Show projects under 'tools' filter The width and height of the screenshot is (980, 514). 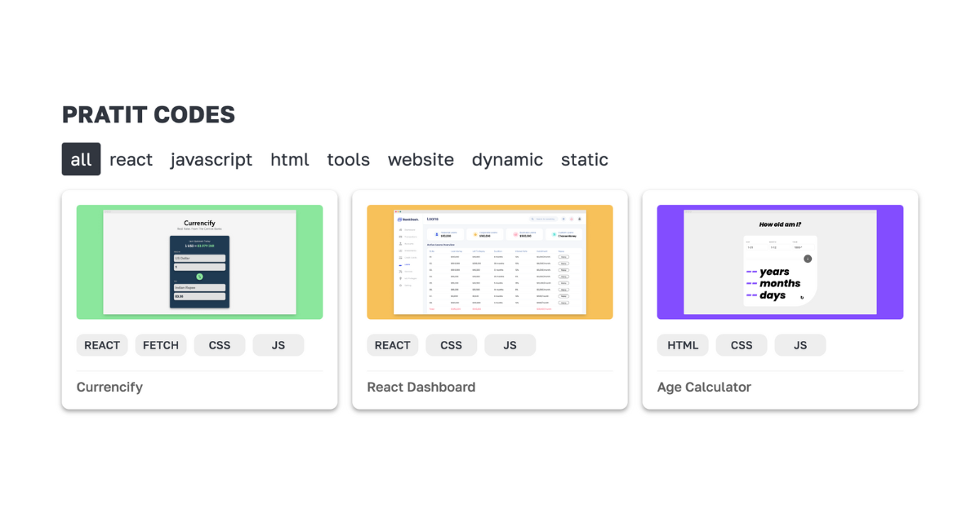pos(349,159)
